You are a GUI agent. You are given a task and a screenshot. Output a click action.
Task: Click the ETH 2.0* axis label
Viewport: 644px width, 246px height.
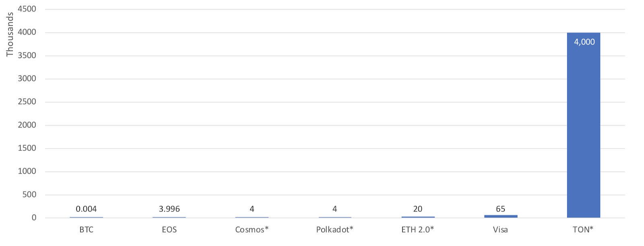[417, 230]
